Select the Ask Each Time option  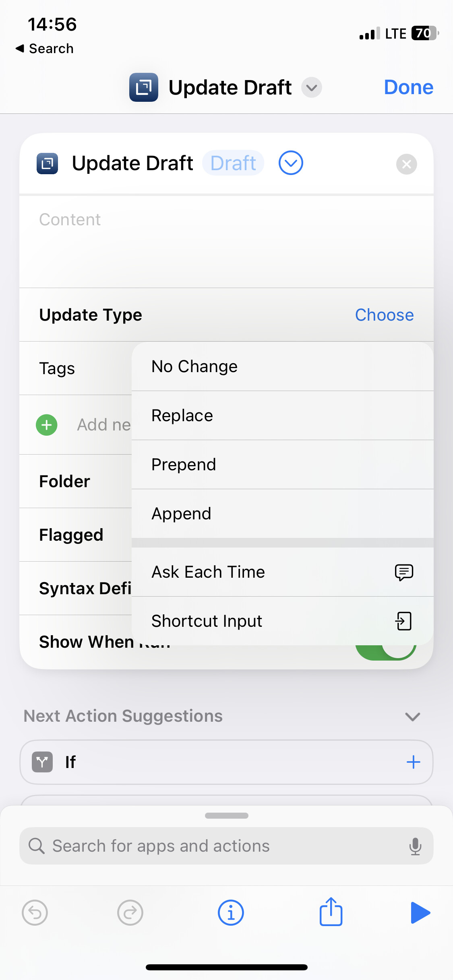tap(283, 572)
